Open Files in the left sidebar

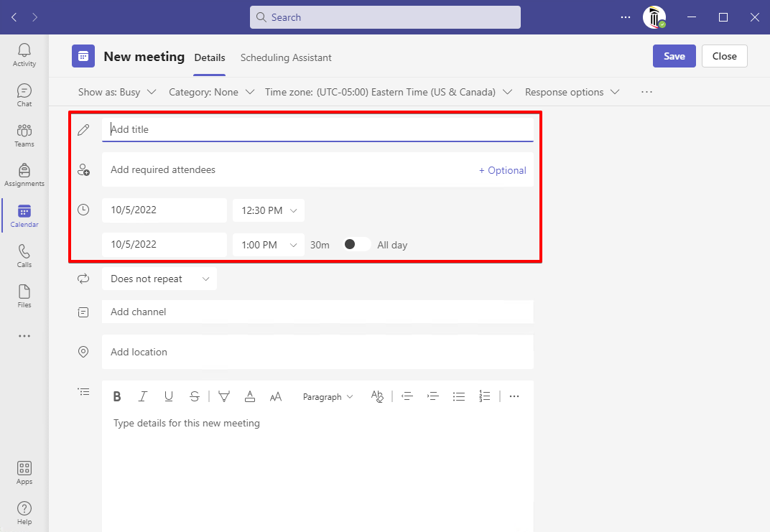tap(24, 296)
